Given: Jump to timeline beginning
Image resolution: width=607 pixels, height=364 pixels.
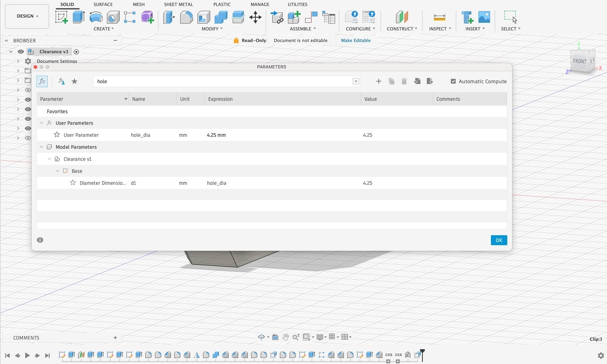Looking at the screenshot, I should click(7, 355).
